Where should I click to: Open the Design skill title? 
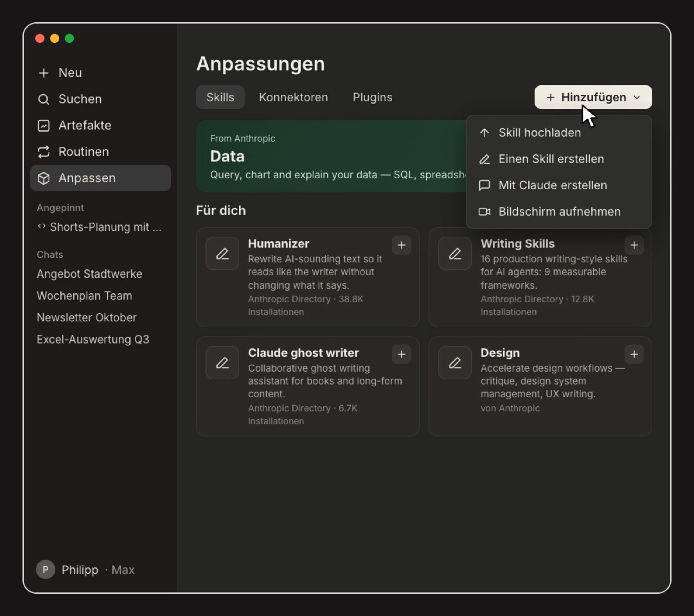[x=500, y=353]
